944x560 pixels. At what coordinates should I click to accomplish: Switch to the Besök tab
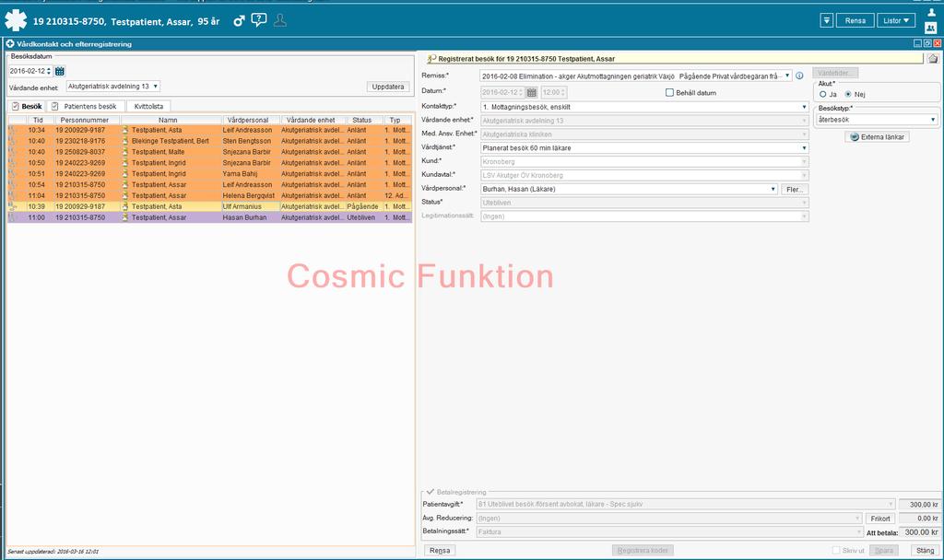(27, 107)
